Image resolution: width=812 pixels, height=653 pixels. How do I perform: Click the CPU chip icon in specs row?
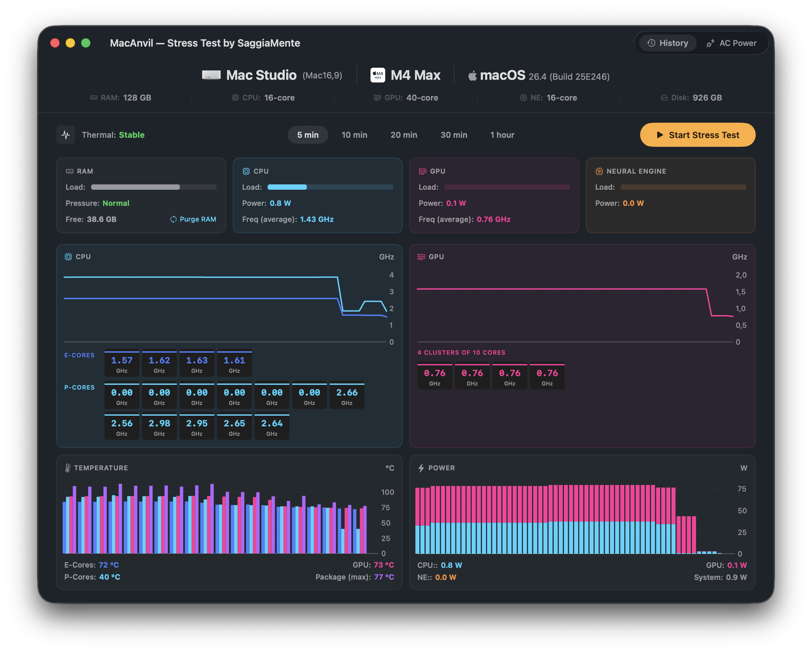point(235,98)
